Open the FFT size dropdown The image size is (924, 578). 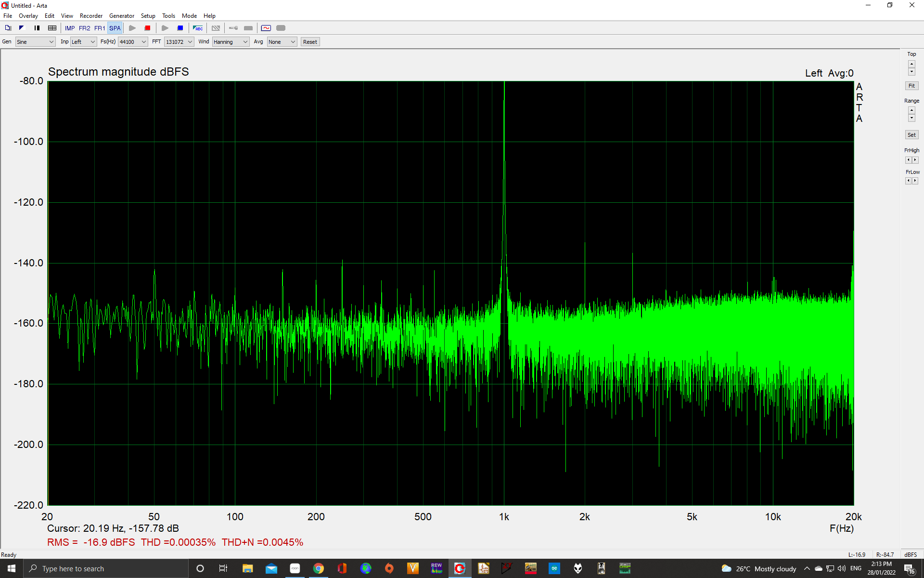[179, 42]
